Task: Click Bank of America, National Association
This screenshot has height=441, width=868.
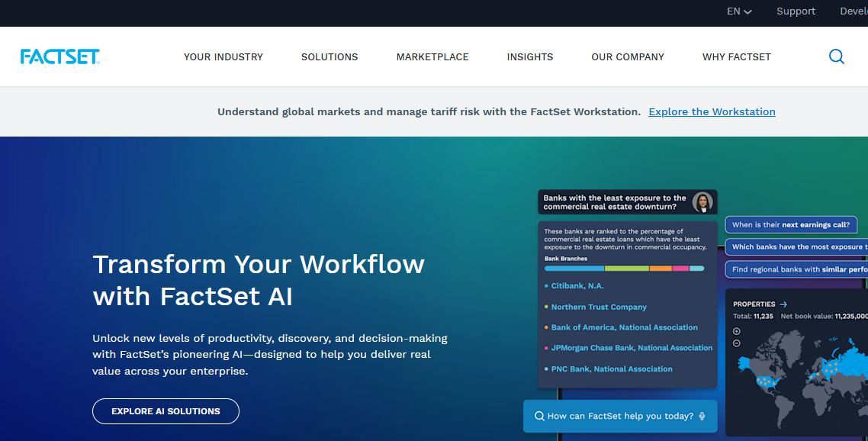Action: click(x=625, y=327)
